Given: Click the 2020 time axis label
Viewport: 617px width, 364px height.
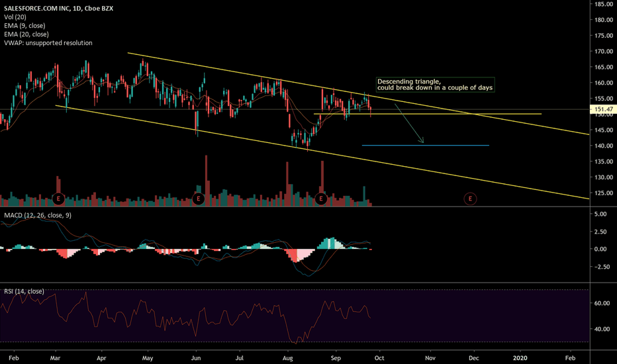Looking at the screenshot, I should pyautogui.click(x=520, y=358).
